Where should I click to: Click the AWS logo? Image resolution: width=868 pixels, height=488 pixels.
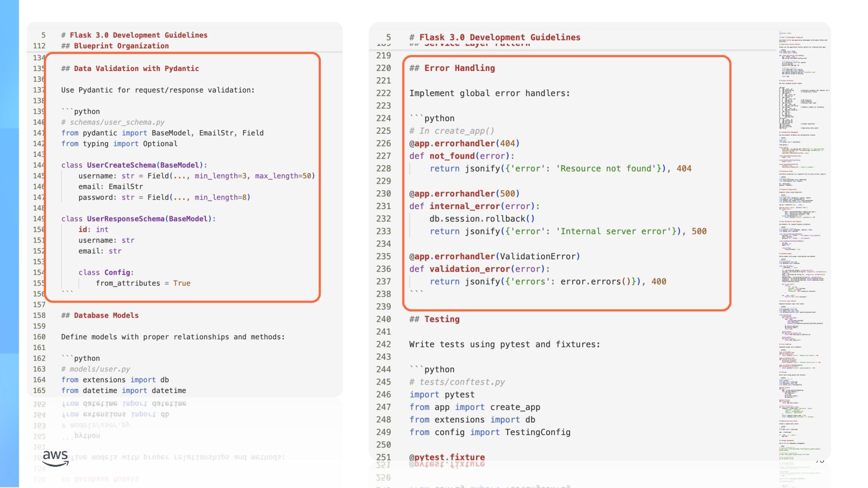pos(55,457)
